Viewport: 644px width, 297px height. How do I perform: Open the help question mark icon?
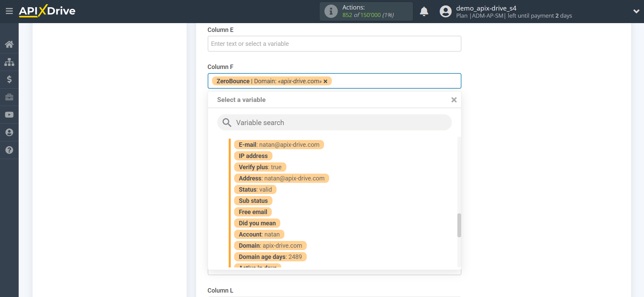coord(9,150)
